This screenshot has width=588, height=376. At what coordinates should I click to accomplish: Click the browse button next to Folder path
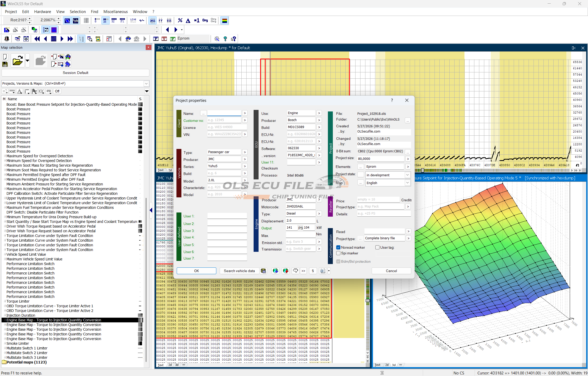coord(408,120)
